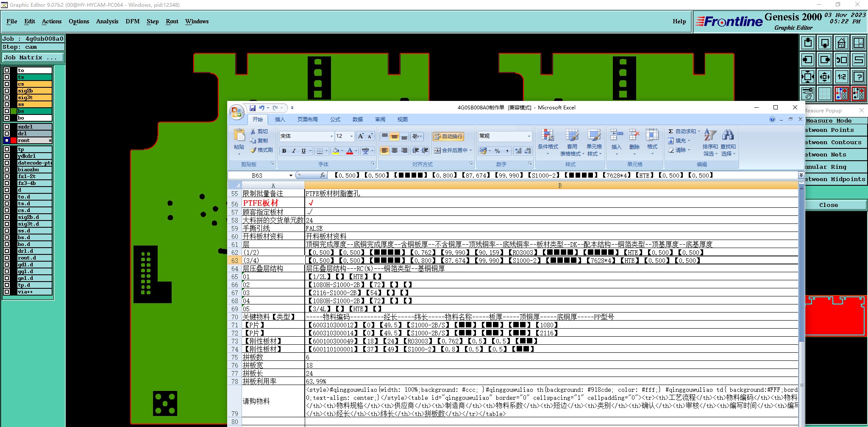Click Close in the Measure Popup
The height and width of the screenshot is (427, 868).
pyautogui.click(x=835, y=205)
